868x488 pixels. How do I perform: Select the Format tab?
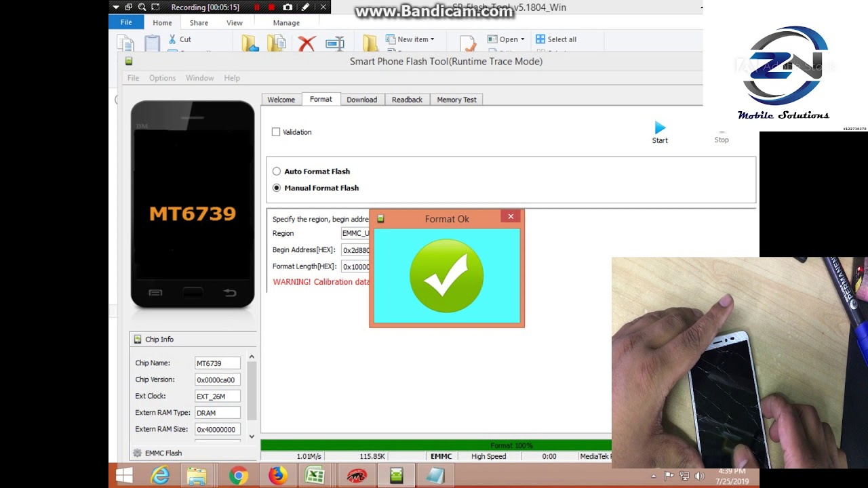point(321,99)
